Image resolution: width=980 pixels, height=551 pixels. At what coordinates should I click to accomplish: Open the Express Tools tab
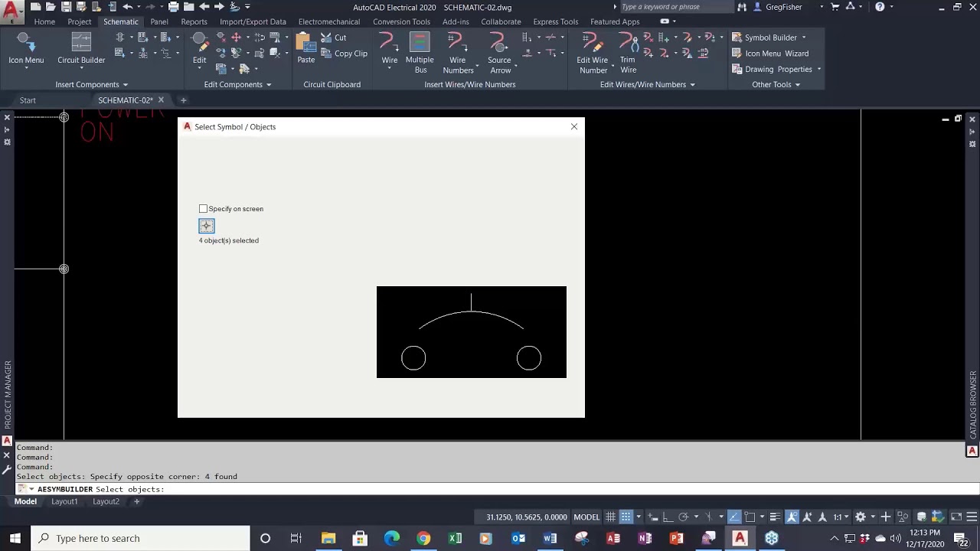556,21
